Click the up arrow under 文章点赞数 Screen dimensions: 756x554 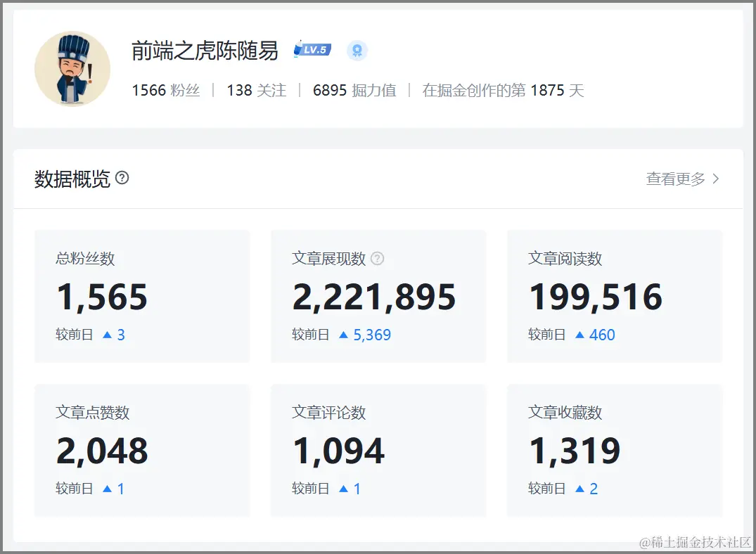(108, 489)
